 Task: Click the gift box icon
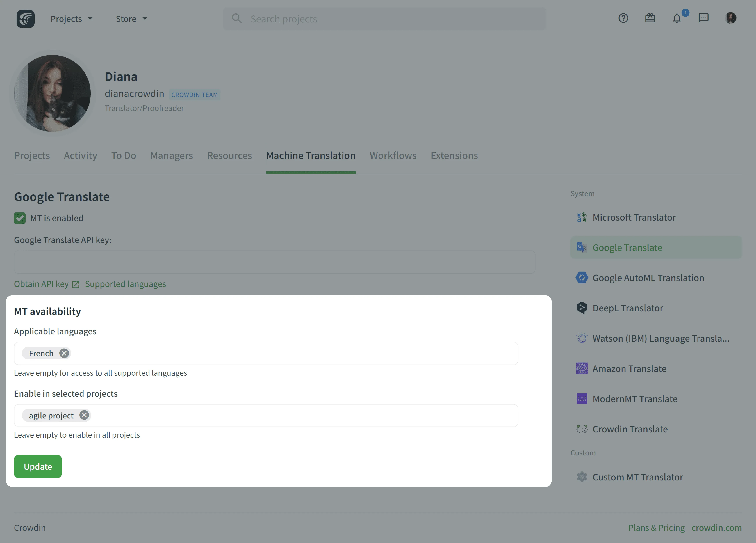[650, 18]
